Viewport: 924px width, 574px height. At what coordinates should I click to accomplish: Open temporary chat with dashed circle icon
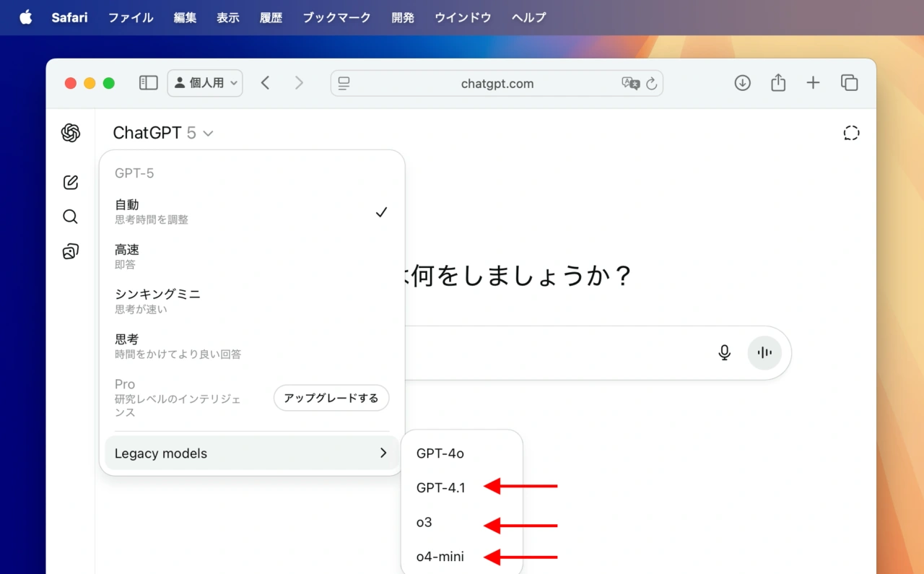pyautogui.click(x=851, y=133)
